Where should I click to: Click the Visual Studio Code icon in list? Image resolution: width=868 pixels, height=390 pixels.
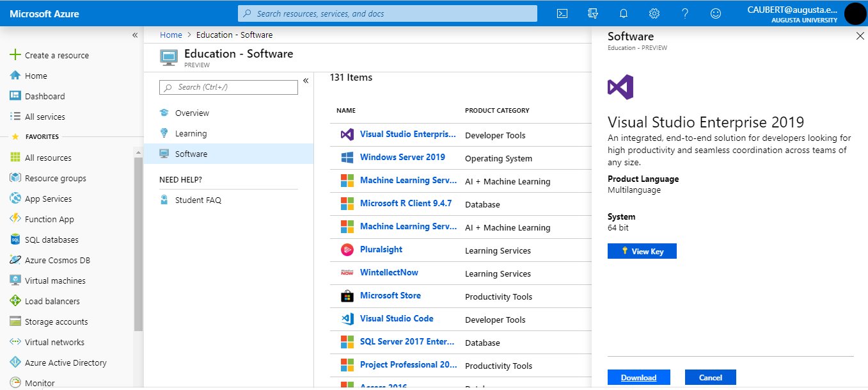pyautogui.click(x=347, y=319)
